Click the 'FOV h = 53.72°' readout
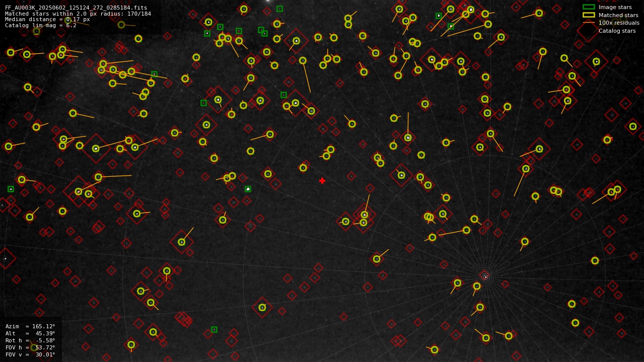This screenshot has width=644, height=362. (x=30, y=347)
